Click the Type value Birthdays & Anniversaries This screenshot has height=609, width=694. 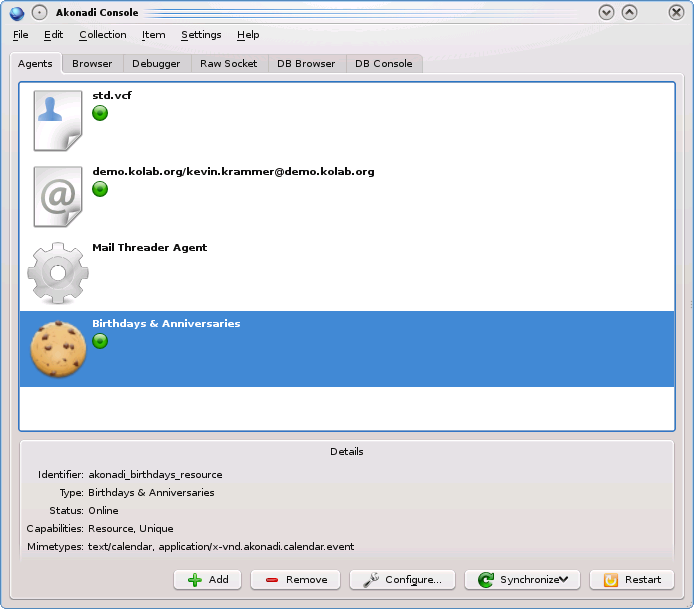(x=151, y=493)
